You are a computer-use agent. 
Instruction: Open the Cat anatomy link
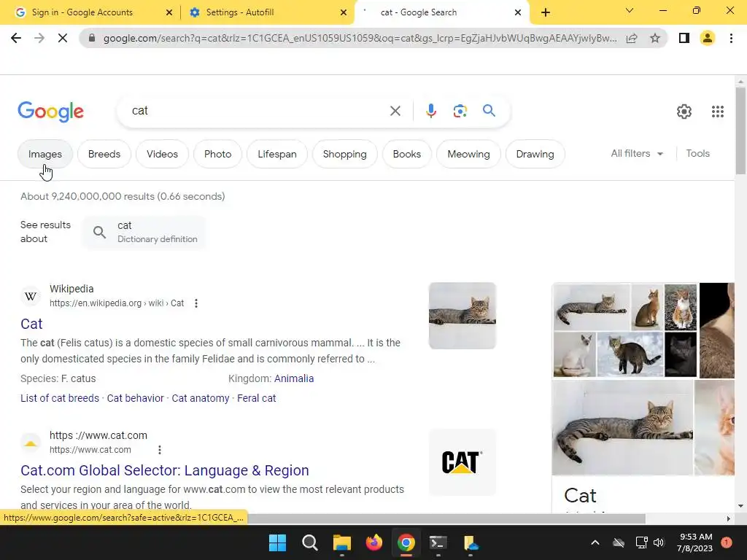tap(201, 398)
